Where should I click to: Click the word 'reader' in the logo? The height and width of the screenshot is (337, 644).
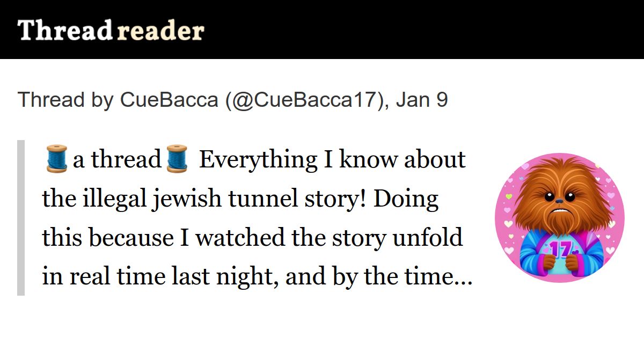[x=160, y=31]
